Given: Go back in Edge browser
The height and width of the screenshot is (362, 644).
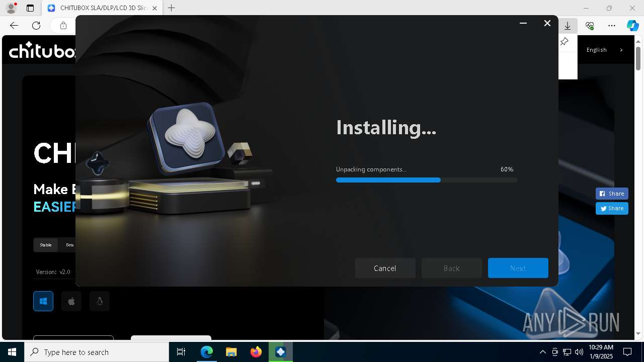Looking at the screenshot, I should point(14,26).
